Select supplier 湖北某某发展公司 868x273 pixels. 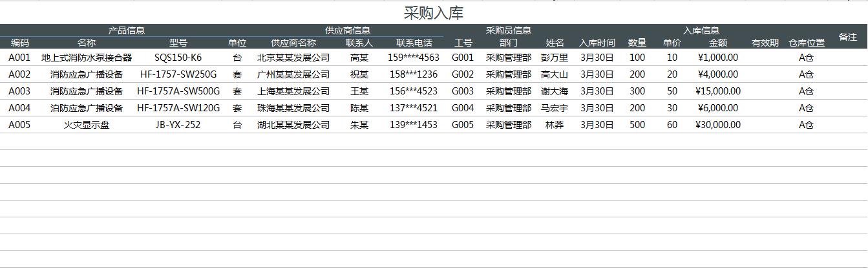(293, 125)
